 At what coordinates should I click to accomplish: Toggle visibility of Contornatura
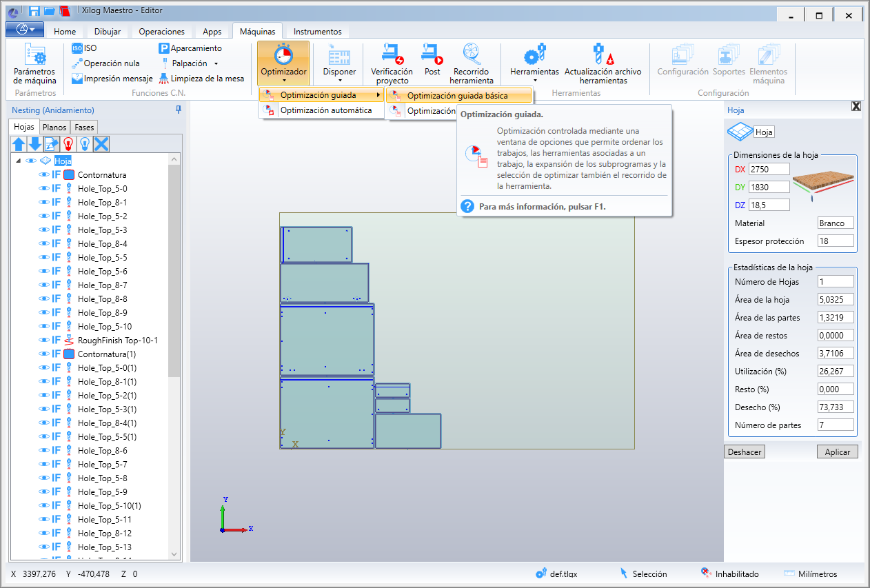coord(44,174)
